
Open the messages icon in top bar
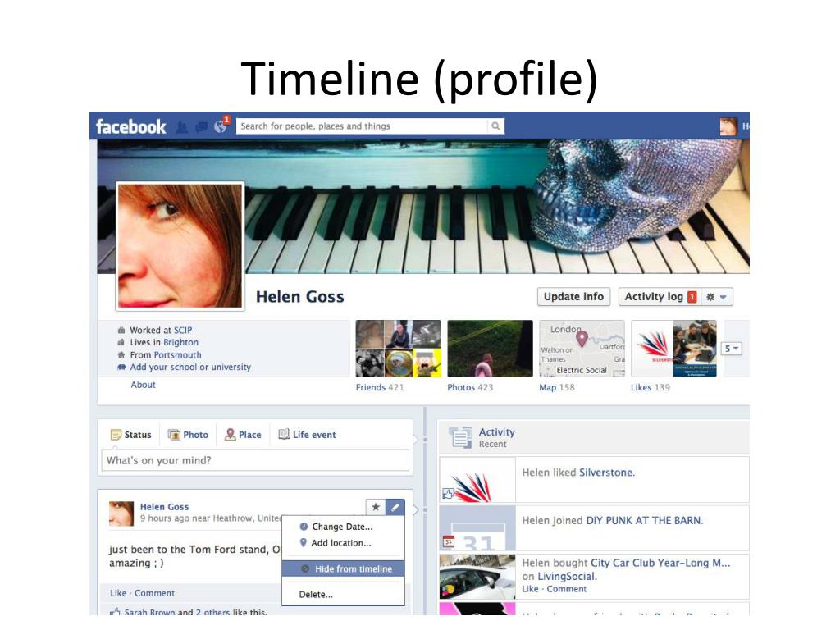[202, 127]
